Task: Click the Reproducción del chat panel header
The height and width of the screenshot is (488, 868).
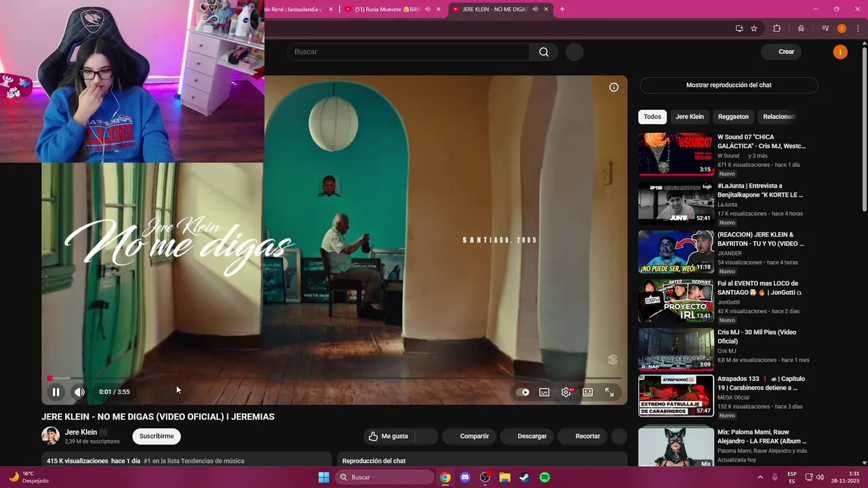Action: [374, 461]
